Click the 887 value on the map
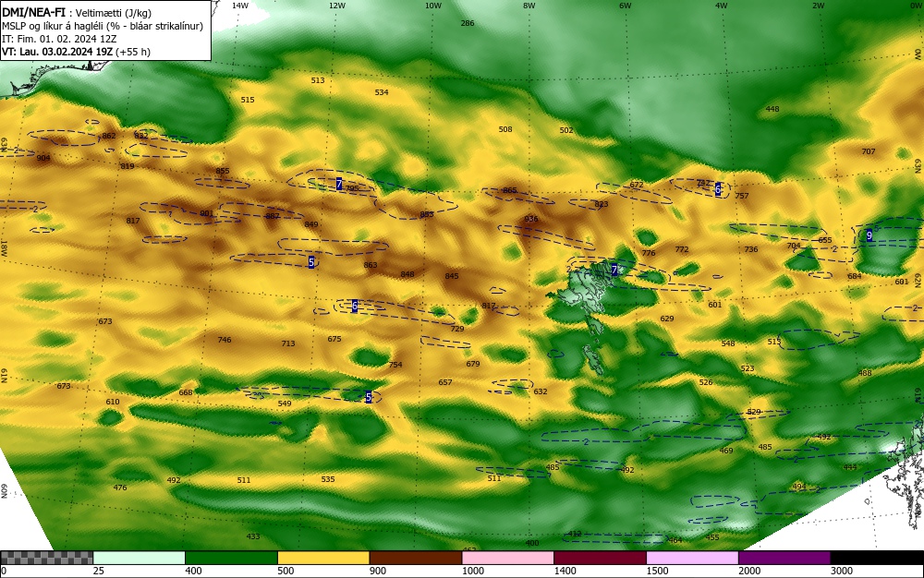This screenshot has width=924, height=578. pos(273,216)
